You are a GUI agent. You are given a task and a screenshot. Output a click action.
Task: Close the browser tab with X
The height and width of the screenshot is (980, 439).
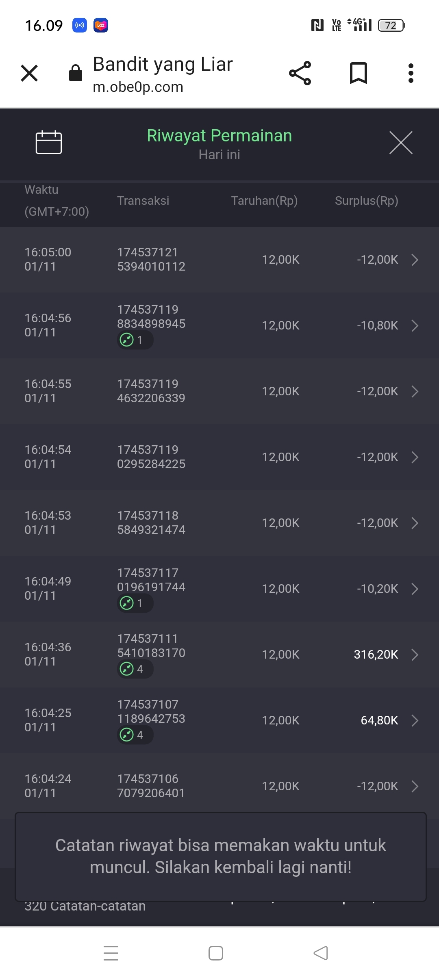pyautogui.click(x=29, y=73)
